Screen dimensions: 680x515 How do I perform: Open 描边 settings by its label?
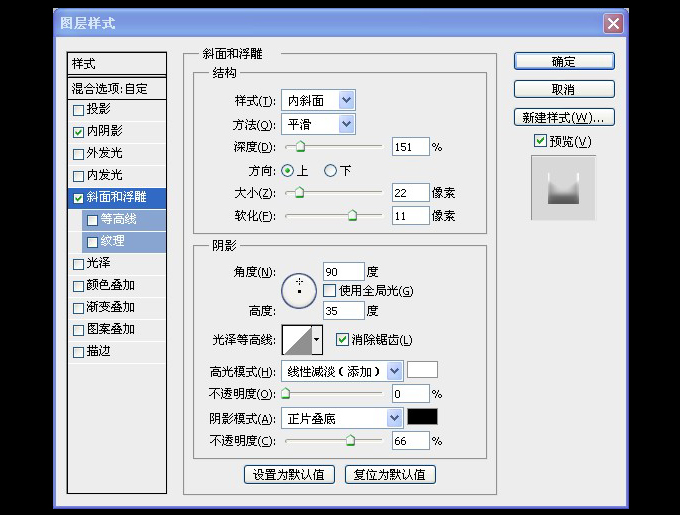[x=98, y=351]
